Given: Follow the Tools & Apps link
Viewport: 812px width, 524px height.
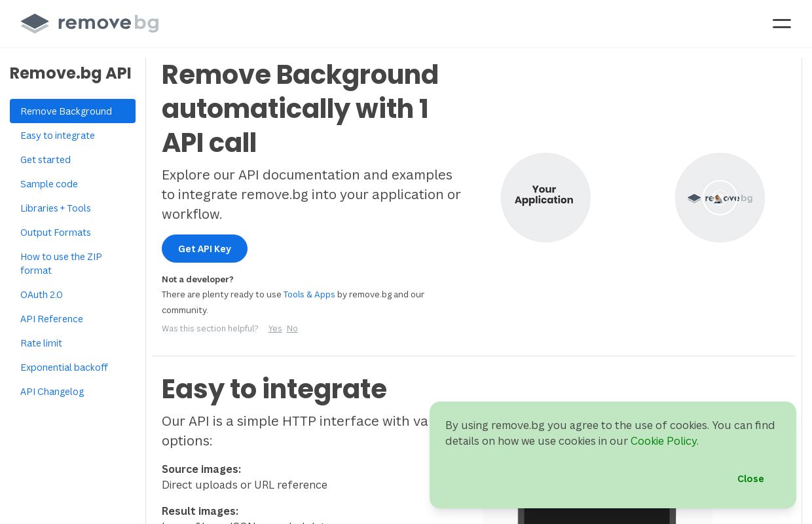Looking at the screenshot, I should click(x=309, y=295).
